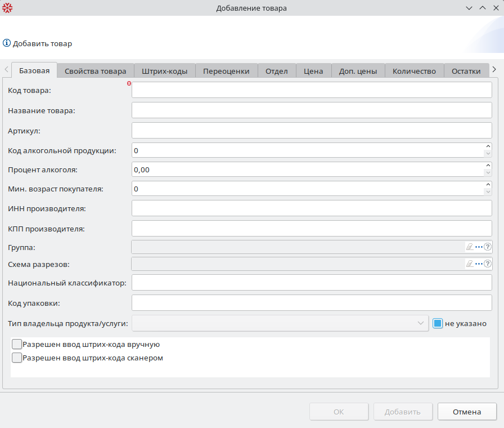Open Группа selection with three-dots icon
Viewport: 504px width, 428px height.
tap(479, 247)
